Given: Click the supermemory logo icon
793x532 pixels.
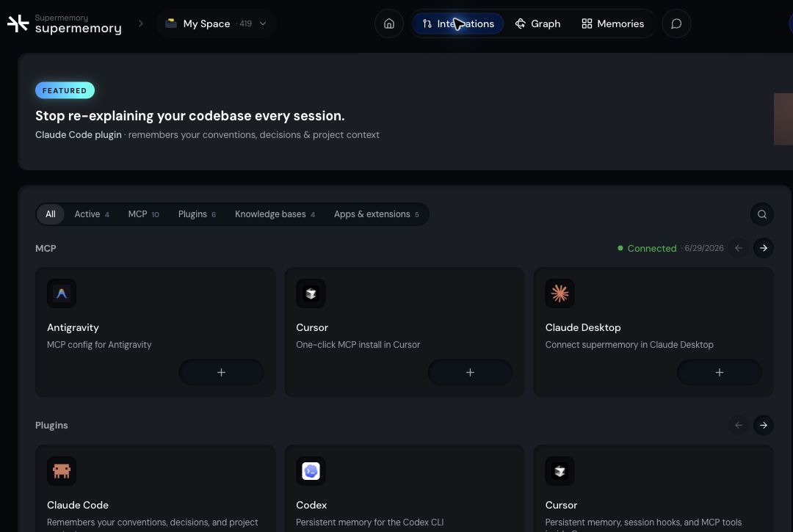Looking at the screenshot, I should point(18,23).
